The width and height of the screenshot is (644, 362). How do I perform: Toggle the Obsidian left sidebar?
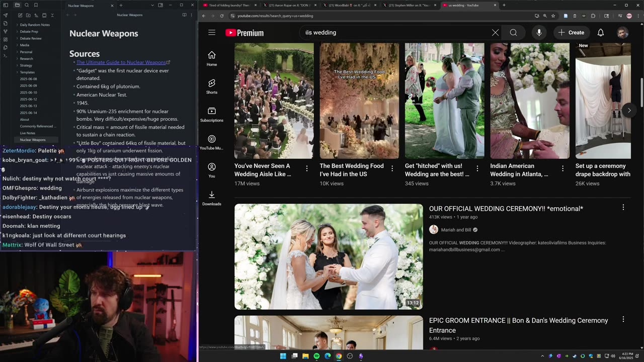[6, 5]
